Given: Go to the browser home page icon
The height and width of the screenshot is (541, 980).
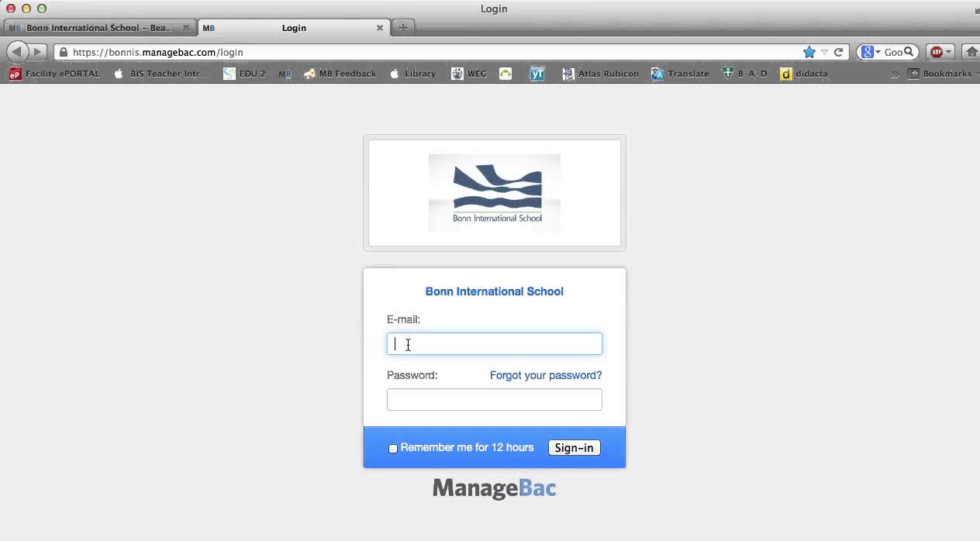Looking at the screenshot, I should coord(971,52).
